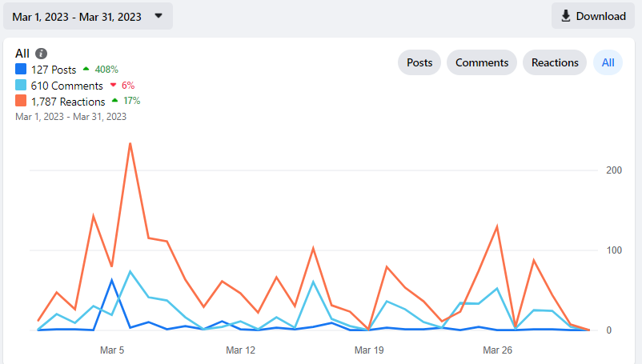
Task: Click the blue posts spike near Mar 5
Action: tap(112, 280)
